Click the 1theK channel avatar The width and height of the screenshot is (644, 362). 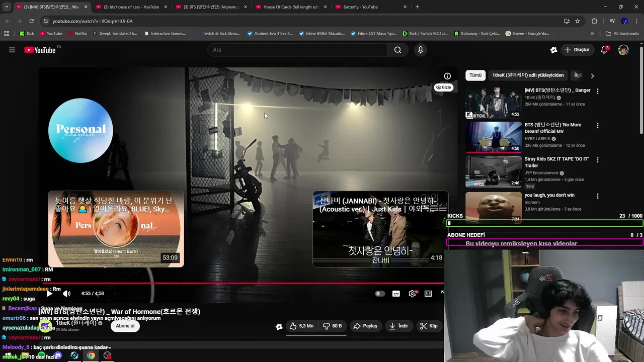(46, 326)
